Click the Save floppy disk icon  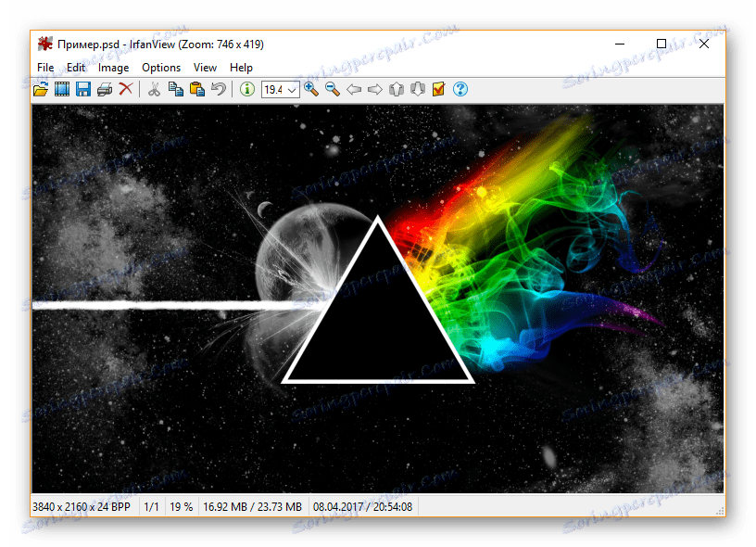tap(83, 89)
